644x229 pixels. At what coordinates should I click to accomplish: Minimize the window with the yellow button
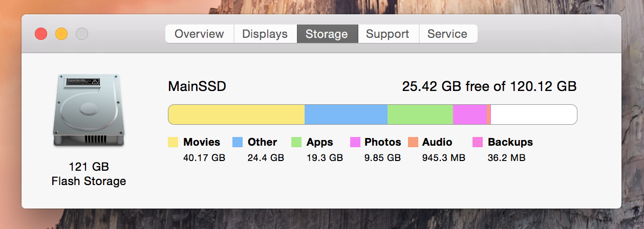tap(61, 34)
